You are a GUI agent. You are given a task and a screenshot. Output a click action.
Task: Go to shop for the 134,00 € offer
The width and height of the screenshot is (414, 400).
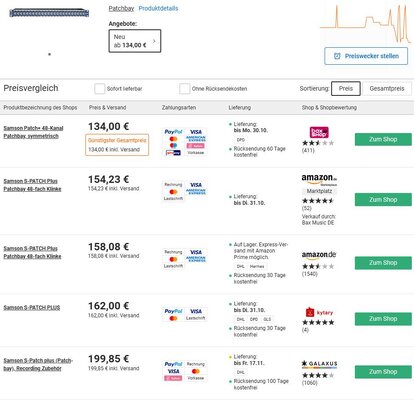point(383,139)
